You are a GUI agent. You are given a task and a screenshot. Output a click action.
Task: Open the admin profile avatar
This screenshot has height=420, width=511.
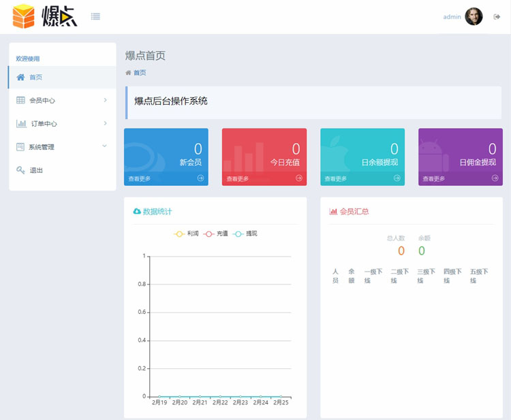[x=474, y=16]
